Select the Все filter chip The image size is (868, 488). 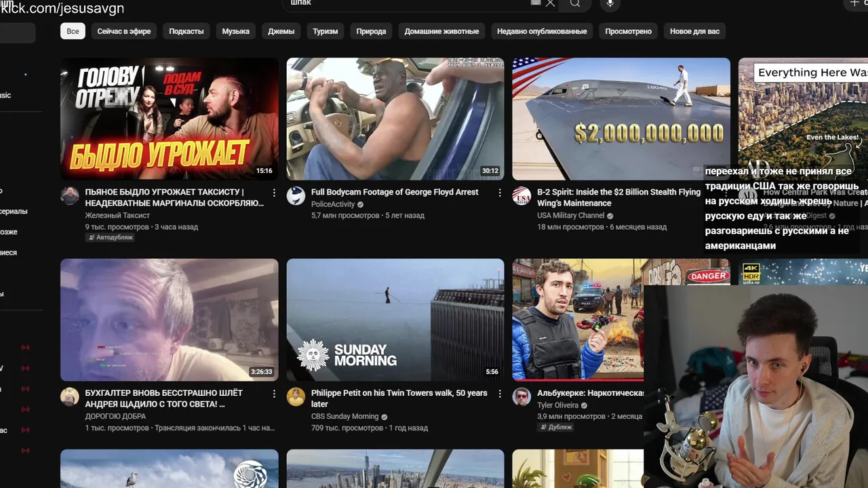click(73, 31)
